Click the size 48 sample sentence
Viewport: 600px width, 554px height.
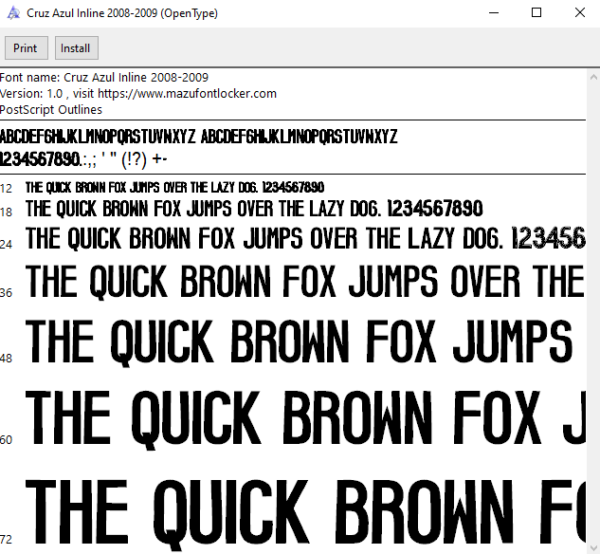pyautogui.click(x=299, y=343)
